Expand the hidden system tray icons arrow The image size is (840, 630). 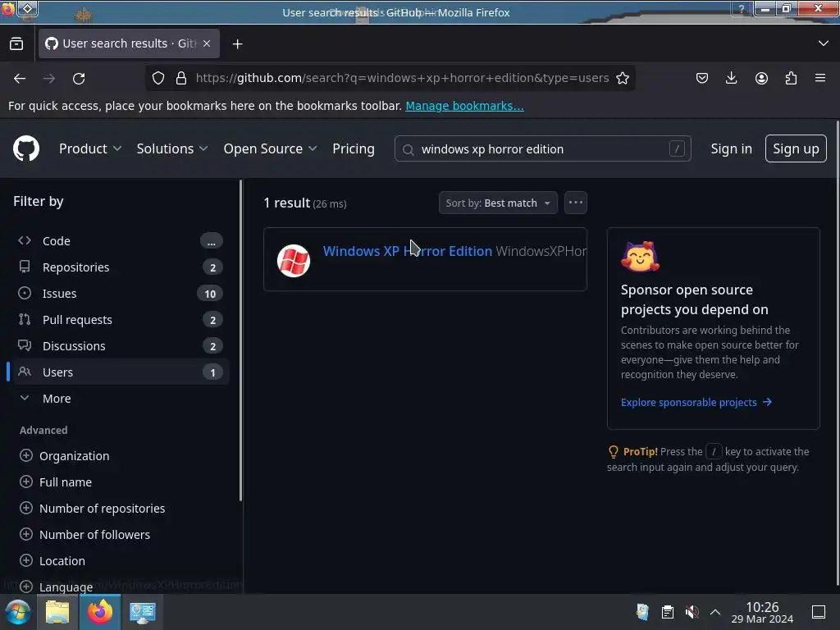715,612
